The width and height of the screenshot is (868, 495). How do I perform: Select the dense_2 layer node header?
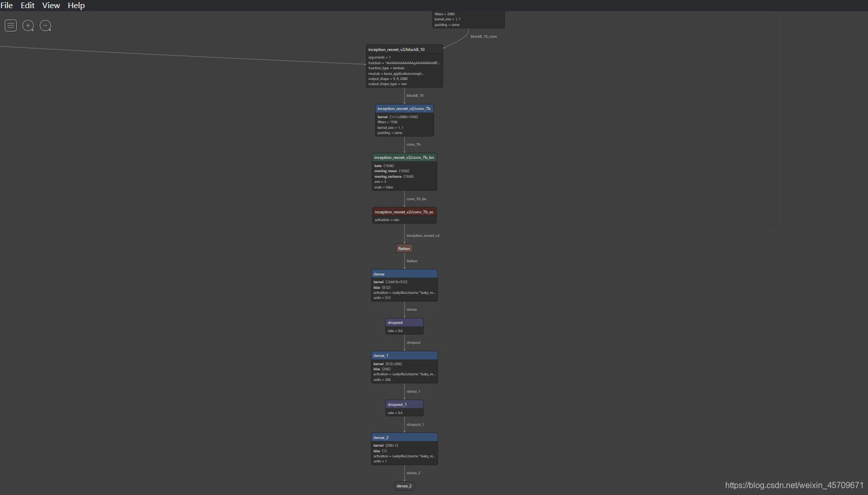coord(404,437)
